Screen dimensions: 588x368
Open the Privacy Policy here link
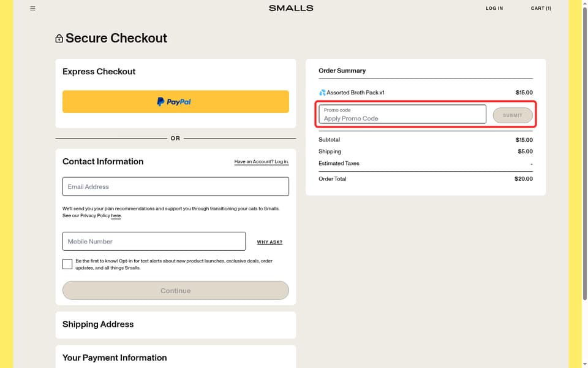[116, 215]
